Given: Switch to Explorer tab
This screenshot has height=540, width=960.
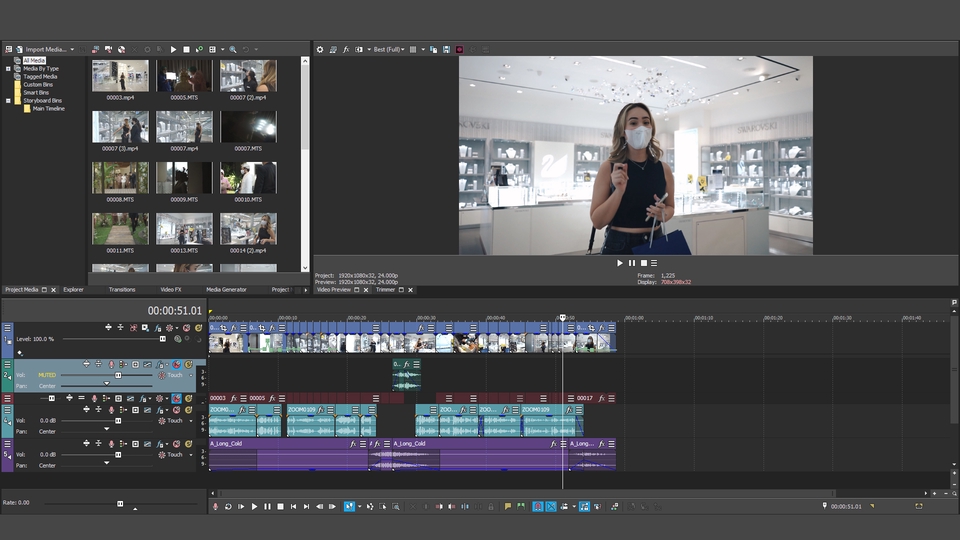Looking at the screenshot, I should (73, 290).
